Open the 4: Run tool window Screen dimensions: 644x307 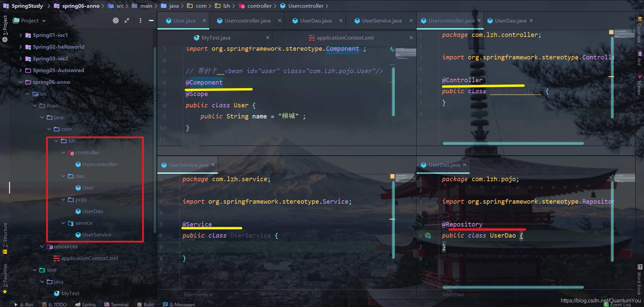pos(23,304)
